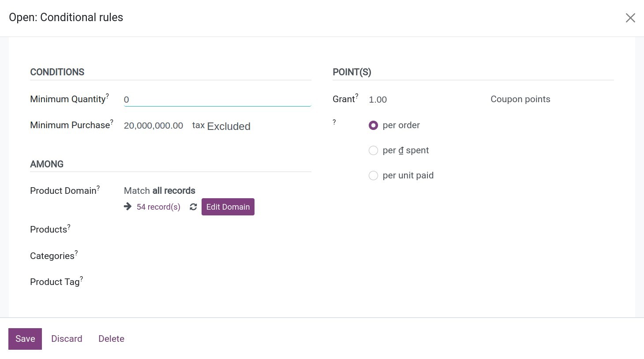Viewport: 644px width, 359px height.
Task: Click the help question mark beside Grant
Action: [x=357, y=96]
